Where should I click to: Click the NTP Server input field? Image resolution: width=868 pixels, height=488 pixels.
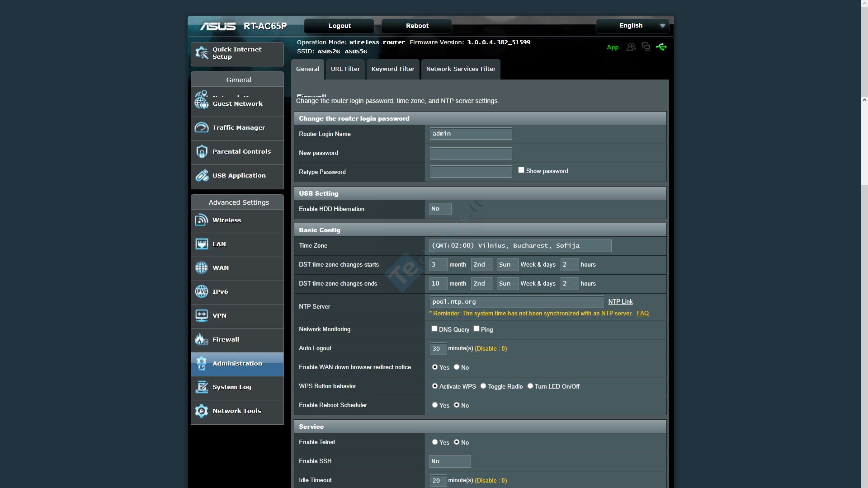pos(517,302)
